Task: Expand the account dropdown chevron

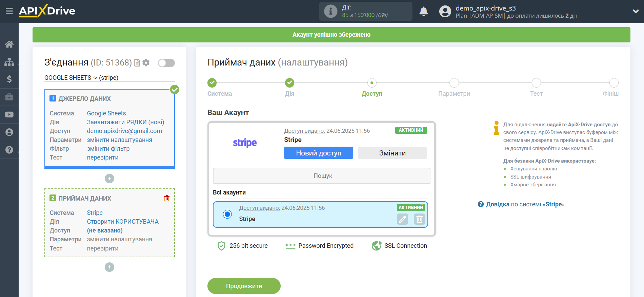Action: click(636, 11)
